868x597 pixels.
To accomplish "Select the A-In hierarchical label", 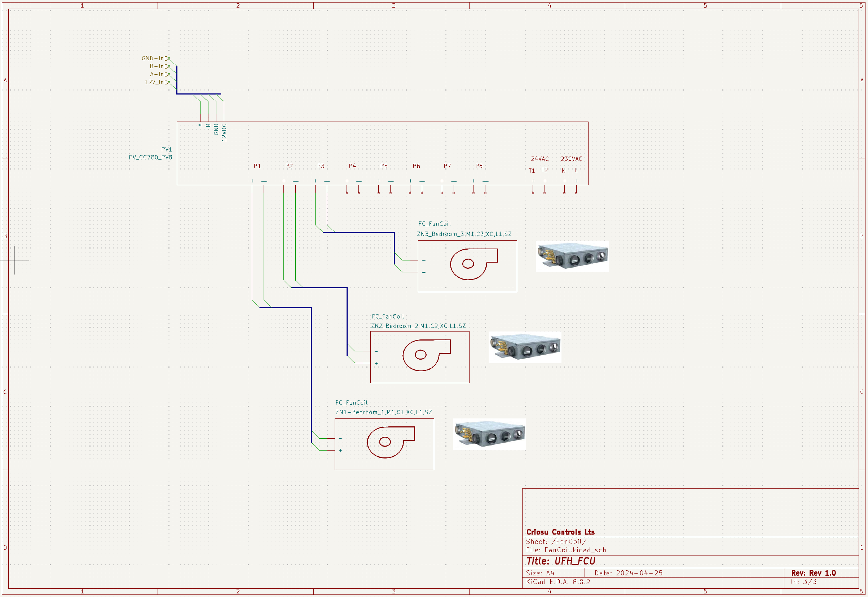I will (x=160, y=74).
